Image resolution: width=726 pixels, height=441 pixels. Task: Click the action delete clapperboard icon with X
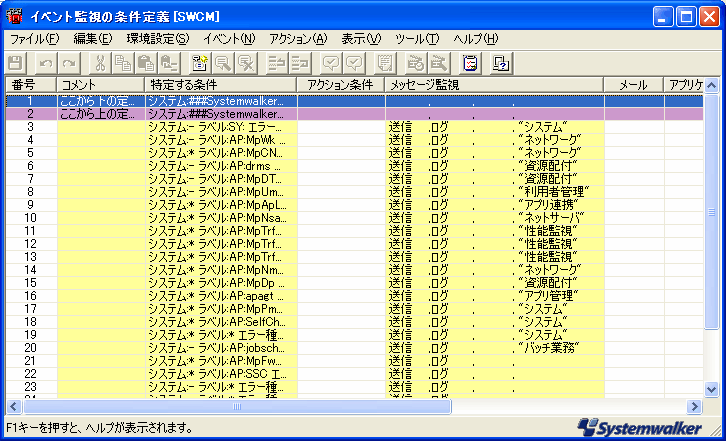pyautogui.click(x=439, y=63)
